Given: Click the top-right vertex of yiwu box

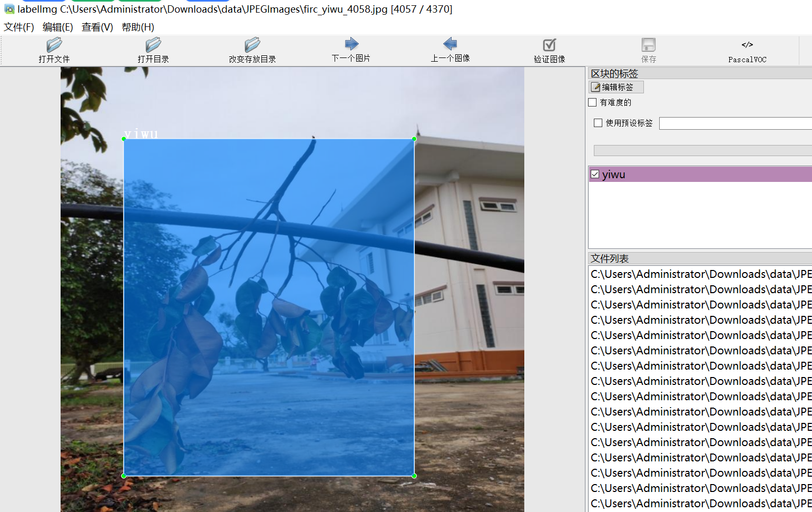Looking at the screenshot, I should click(414, 139).
